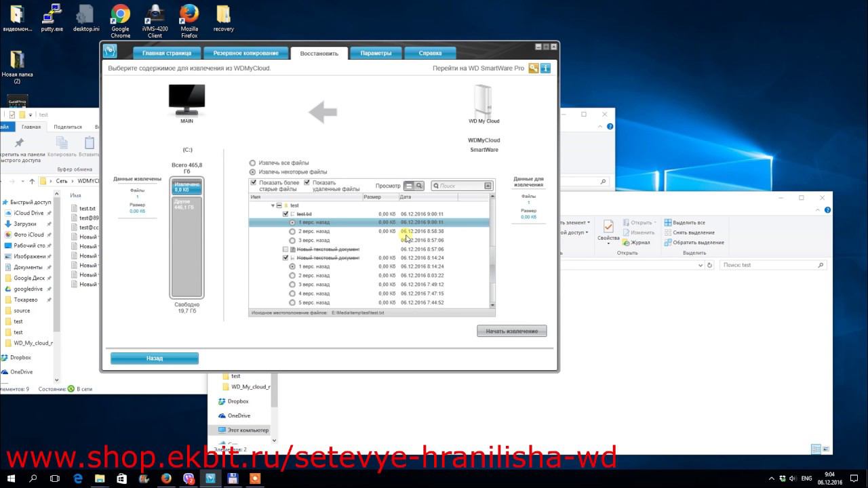Screen dimensions: 868x488
Task: Sort the file list by Размер column
Action: click(380, 197)
